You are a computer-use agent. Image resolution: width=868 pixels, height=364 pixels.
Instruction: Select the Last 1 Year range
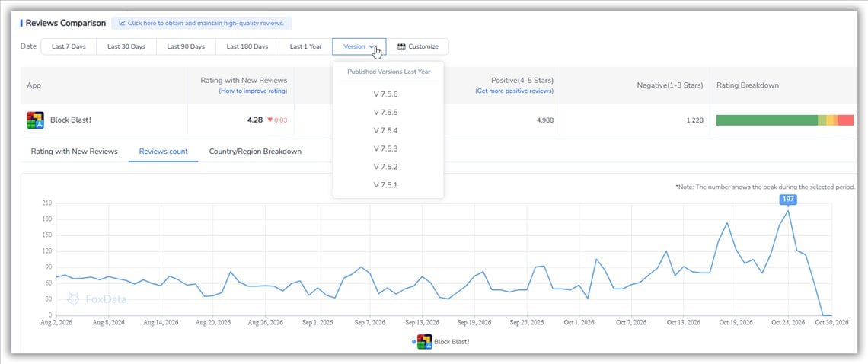[x=305, y=46]
